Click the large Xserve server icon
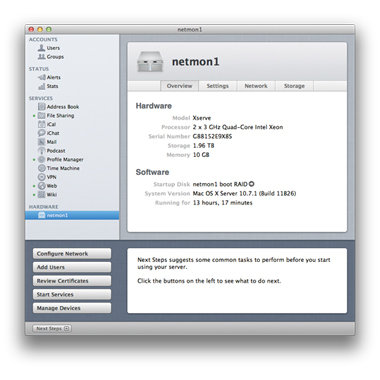This screenshot has width=380, height=380. click(150, 62)
